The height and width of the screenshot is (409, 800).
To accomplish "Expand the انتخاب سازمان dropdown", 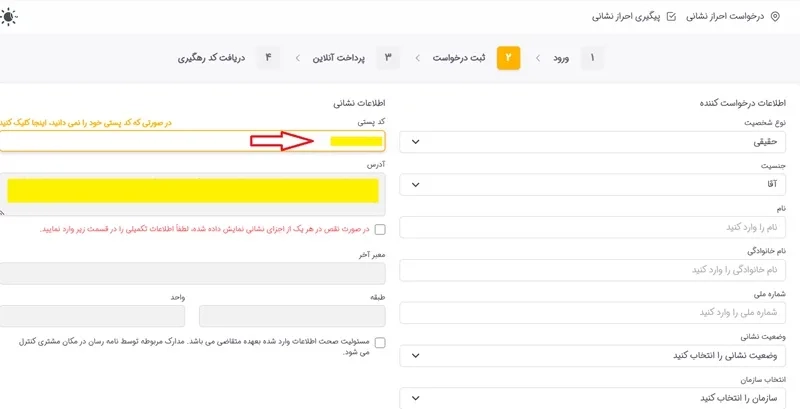I will [x=592, y=398].
